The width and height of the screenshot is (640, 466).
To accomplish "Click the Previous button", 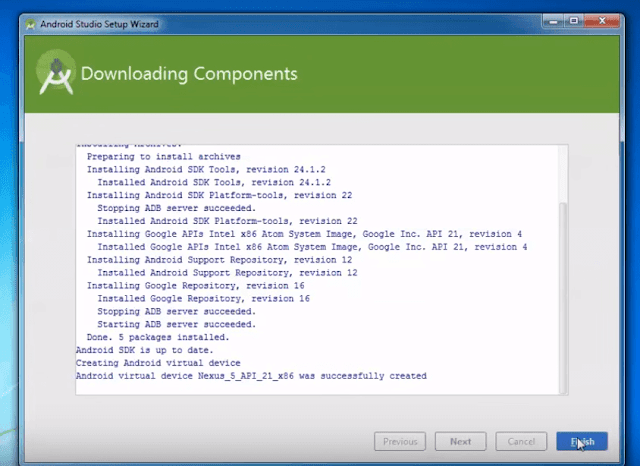I will 400,441.
